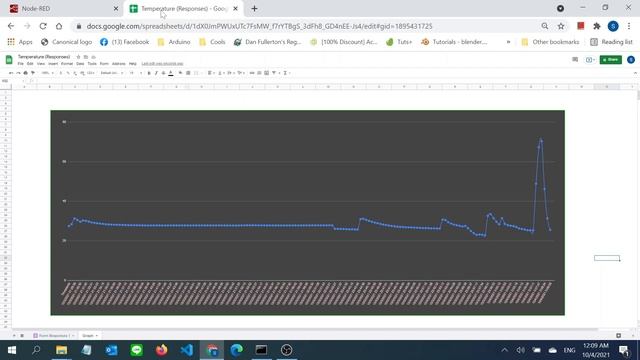Open the Arduino bookmarks folder

[x=174, y=42]
